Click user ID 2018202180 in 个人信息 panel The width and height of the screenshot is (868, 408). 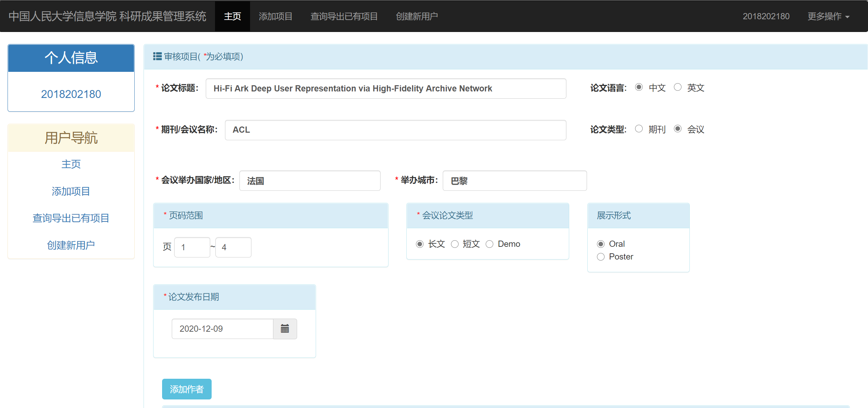[71, 94]
